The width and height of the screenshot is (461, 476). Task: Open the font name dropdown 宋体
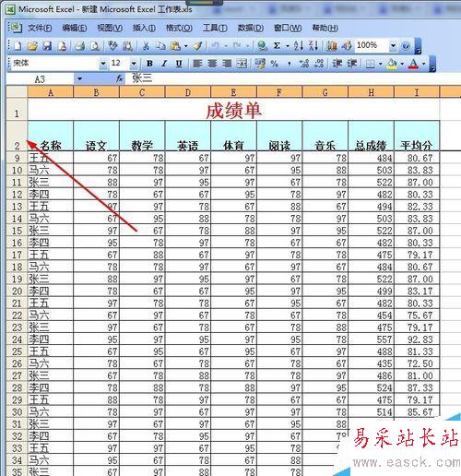103,64
